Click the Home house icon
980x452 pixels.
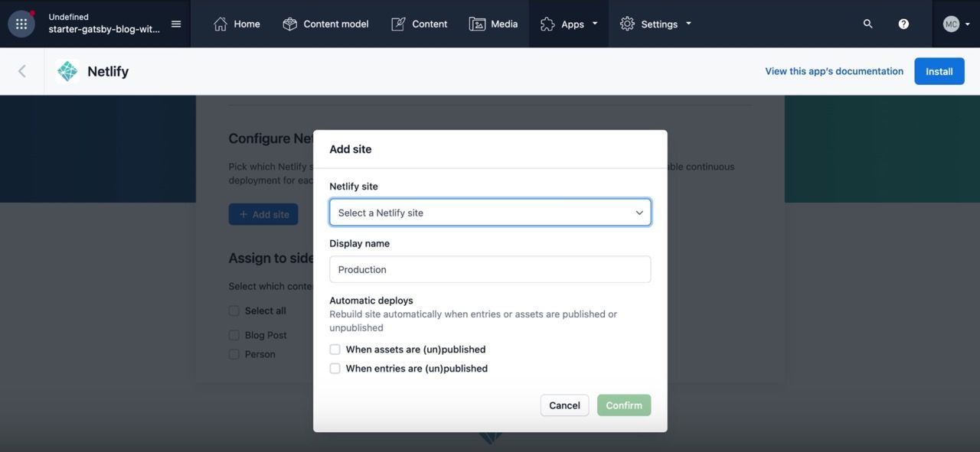pyautogui.click(x=220, y=24)
